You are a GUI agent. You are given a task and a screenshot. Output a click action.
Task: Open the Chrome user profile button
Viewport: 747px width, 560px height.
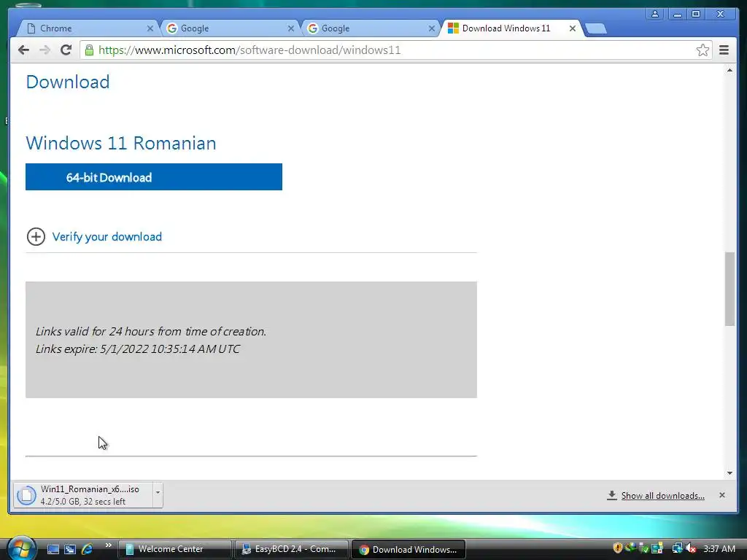point(655,15)
